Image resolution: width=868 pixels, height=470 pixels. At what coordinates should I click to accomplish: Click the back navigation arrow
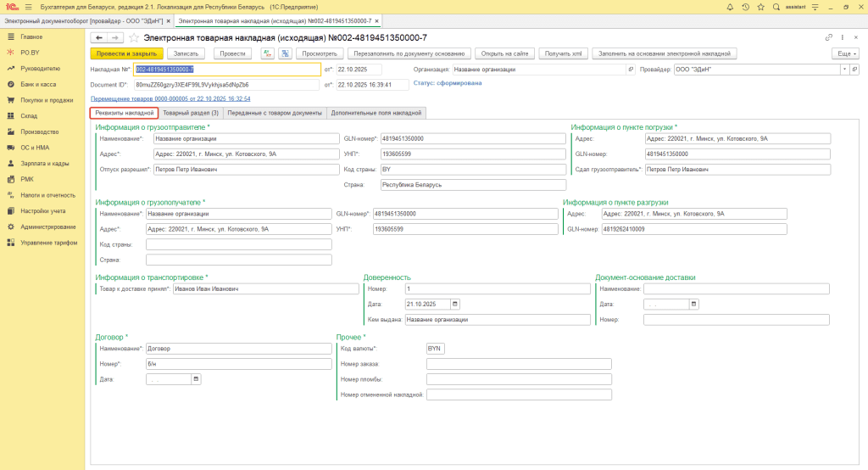click(98, 38)
